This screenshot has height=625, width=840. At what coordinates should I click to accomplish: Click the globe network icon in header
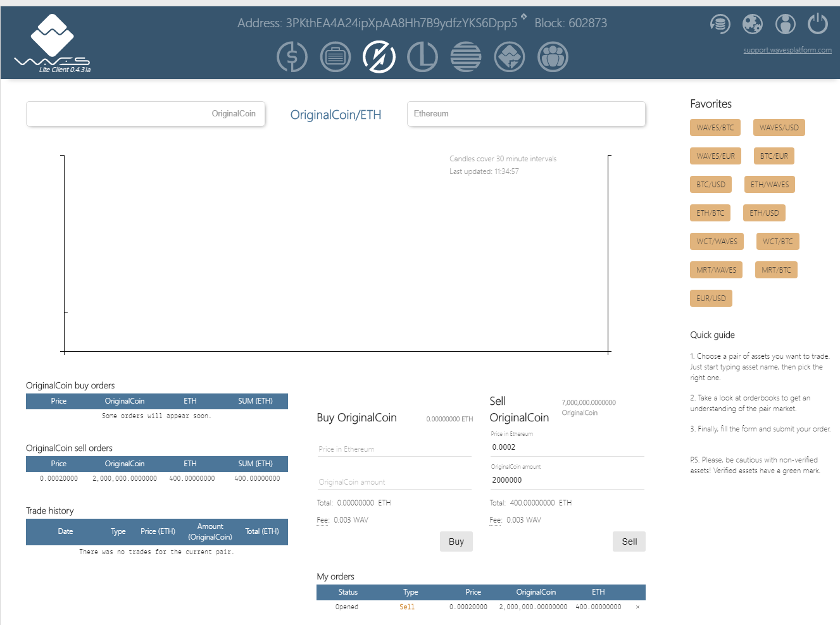pyautogui.click(x=753, y=24)
